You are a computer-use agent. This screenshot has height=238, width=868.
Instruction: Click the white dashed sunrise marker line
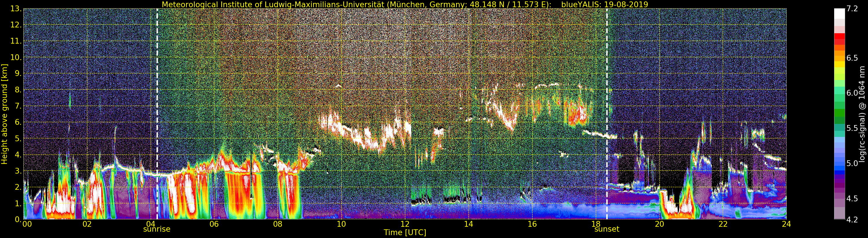coord(157,114)
